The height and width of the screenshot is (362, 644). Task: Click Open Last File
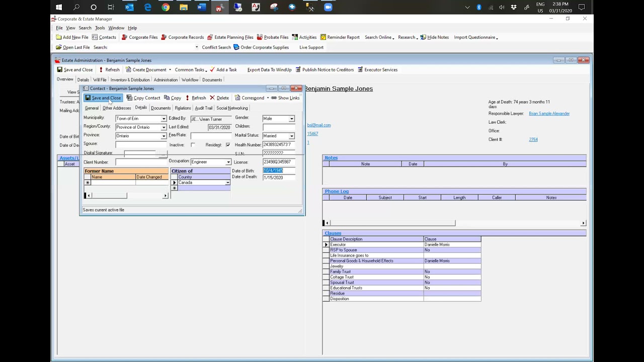pos(73,47)
